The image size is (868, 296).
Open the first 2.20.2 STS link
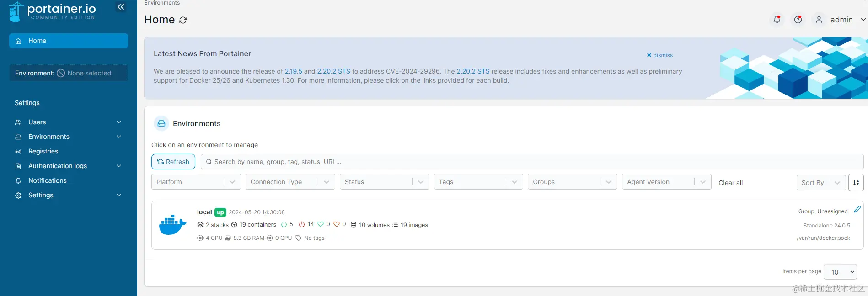point(334,71)
